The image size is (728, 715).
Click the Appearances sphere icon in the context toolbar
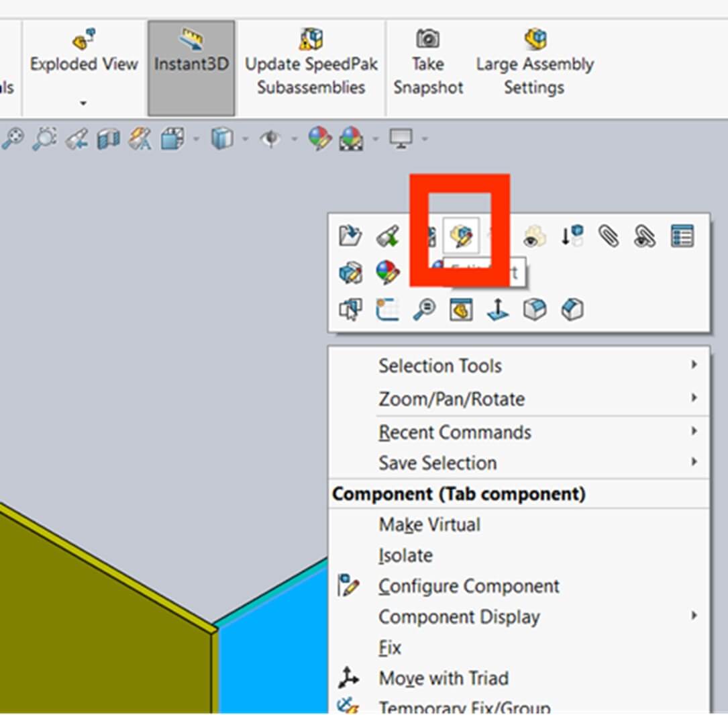coord(388,274)
